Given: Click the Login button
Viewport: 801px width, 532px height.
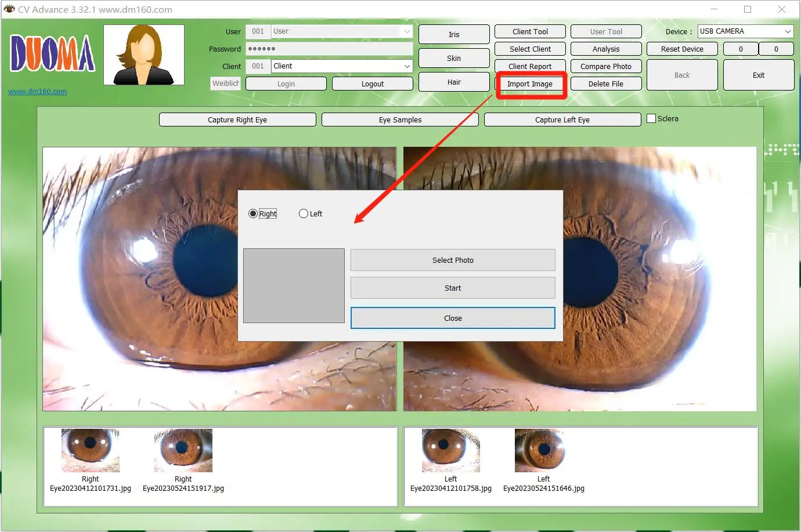Looking at the screenshot, I should (286, 84).
